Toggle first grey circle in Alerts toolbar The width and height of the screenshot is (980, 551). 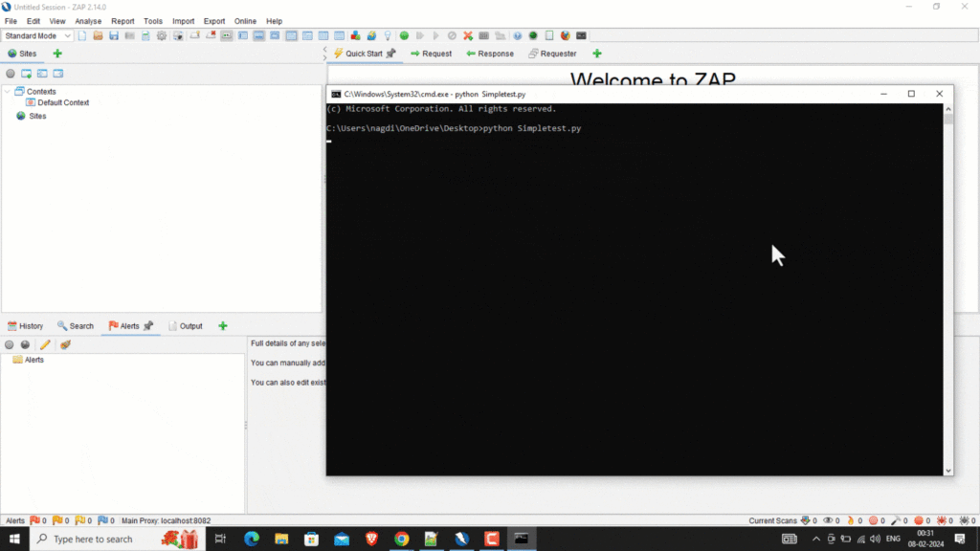(x=9, y=344)
